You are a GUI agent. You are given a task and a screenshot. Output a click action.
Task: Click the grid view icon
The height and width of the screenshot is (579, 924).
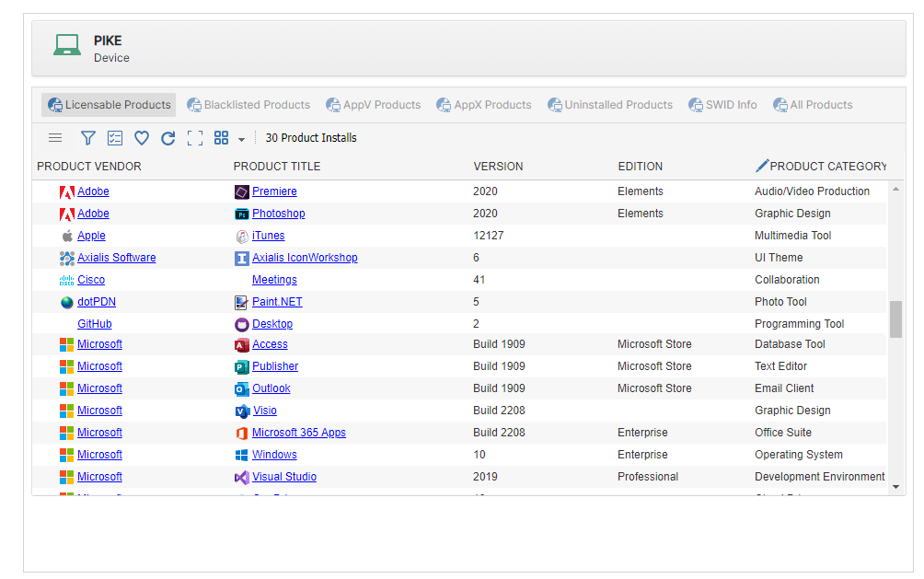point(222,138)
